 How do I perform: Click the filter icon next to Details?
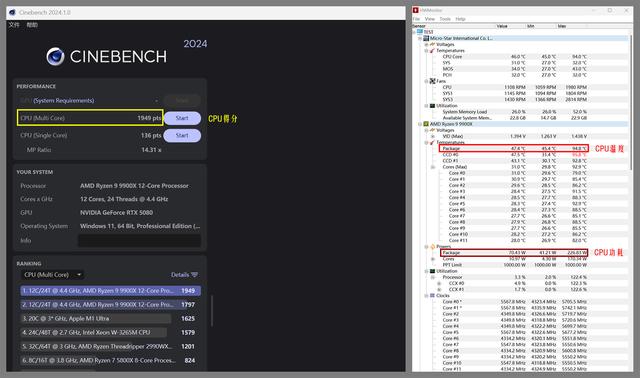point(194,275)
